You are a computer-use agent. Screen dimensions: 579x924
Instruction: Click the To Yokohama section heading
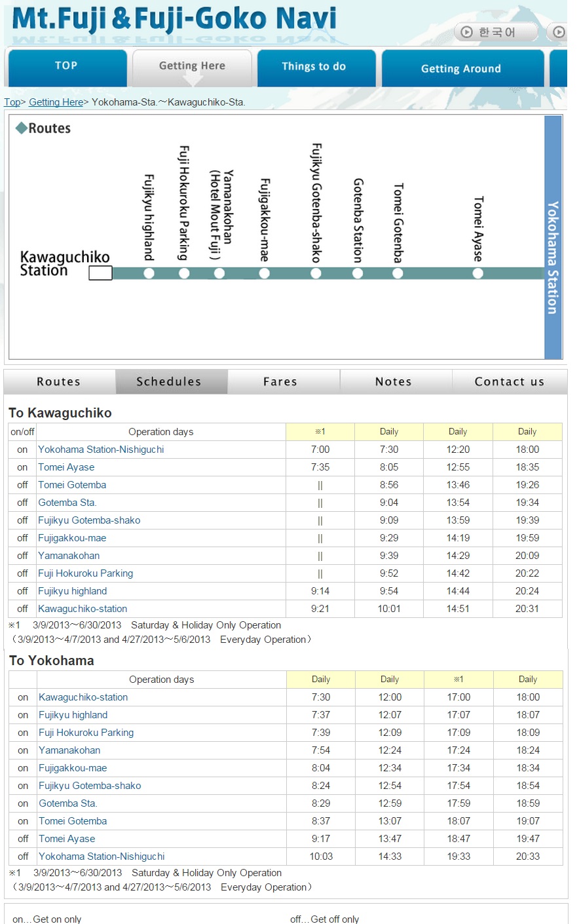coord(52,661)
